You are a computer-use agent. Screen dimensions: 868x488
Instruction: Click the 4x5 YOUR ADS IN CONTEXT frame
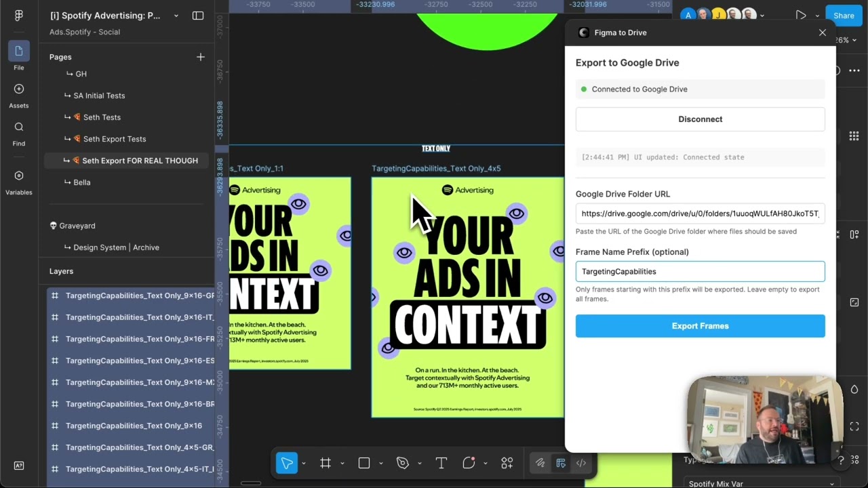tap(468, 297)
